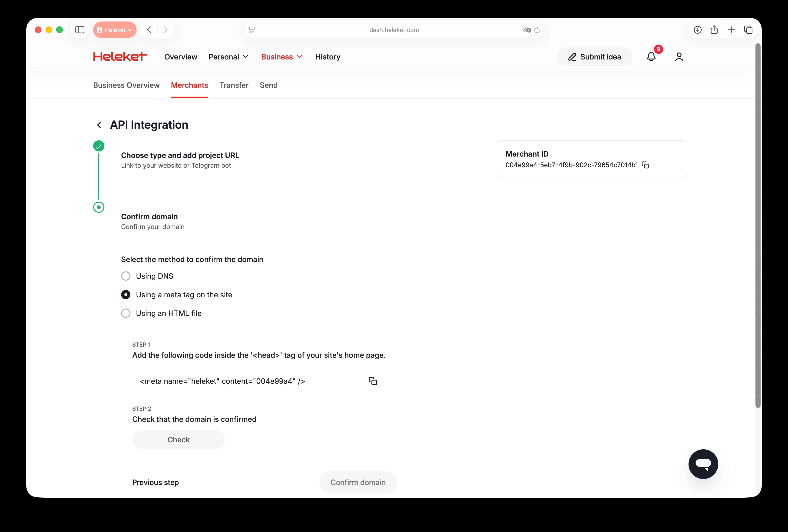Copy the Merchant ID value

tap(645, 165)
